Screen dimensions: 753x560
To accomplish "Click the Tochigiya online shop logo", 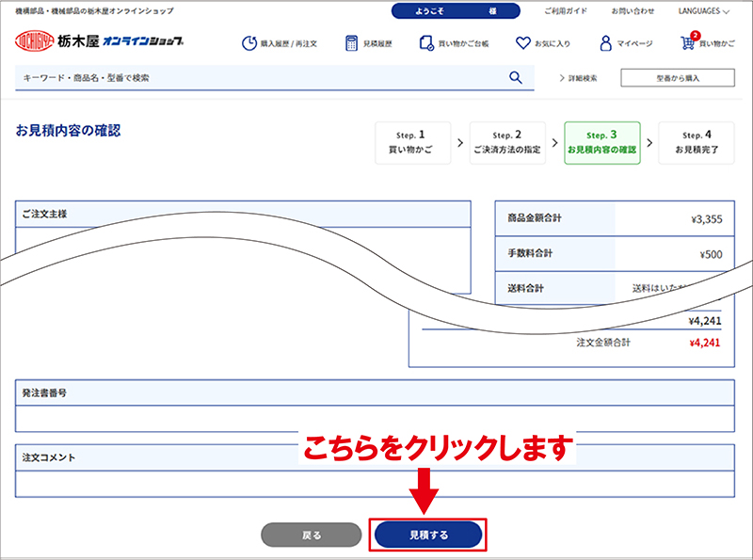I will pos(99,42).
